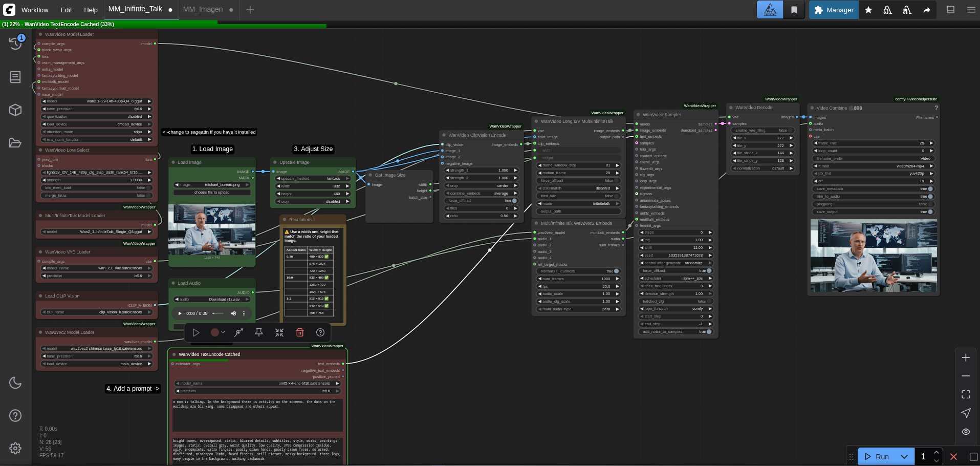Click choose file to upload button
The height and width of the screenshot is (466, 980).
[212, 193]
